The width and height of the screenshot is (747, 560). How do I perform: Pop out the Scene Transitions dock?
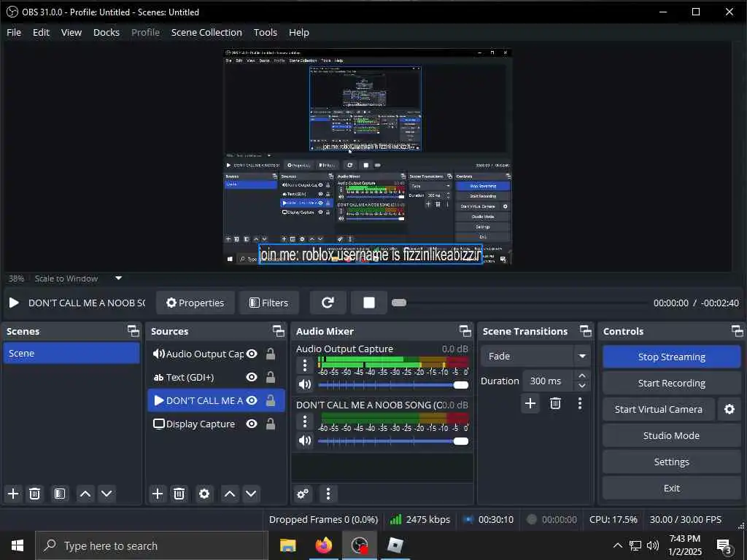click(585, 331)
